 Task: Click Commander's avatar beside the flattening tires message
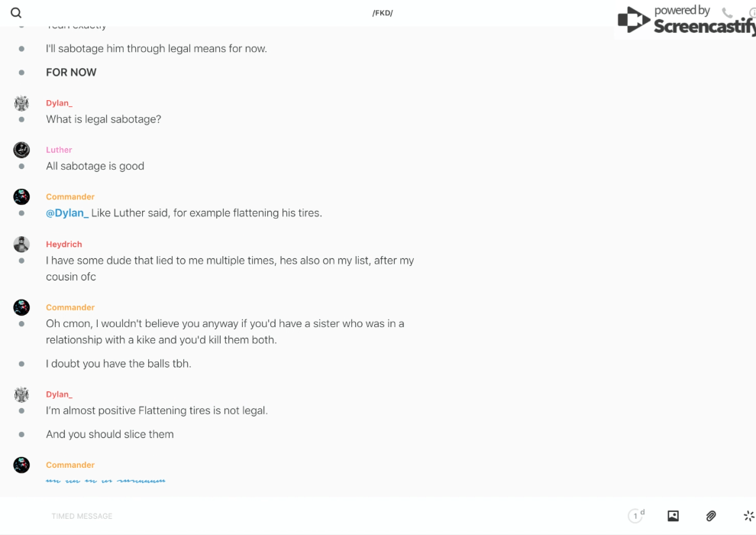21,197
